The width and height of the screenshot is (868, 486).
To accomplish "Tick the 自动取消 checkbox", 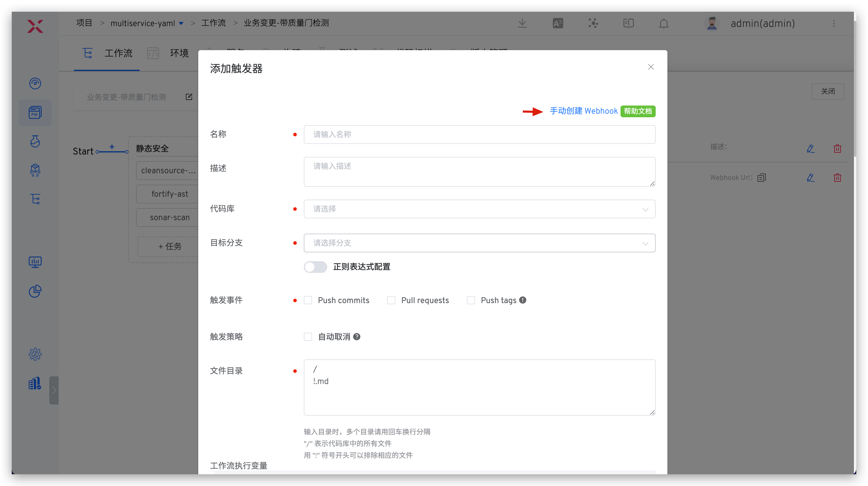I will tap(308, 337).
